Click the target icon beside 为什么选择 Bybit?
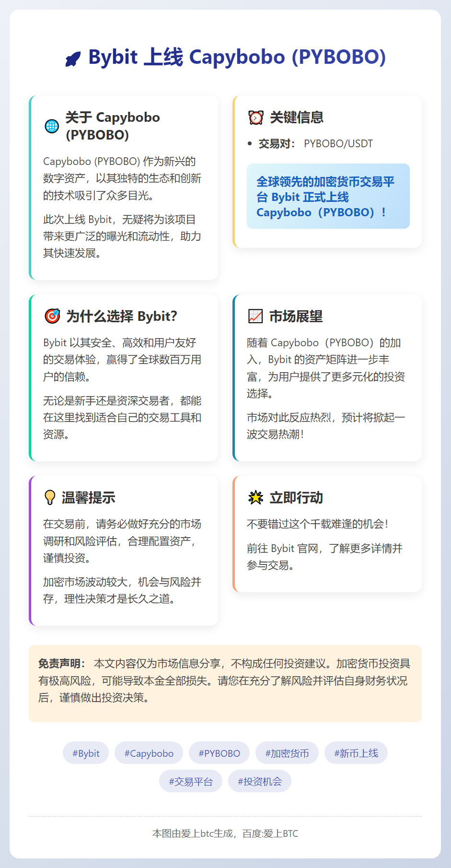The image size is (451, 868). tap(52, 316)
